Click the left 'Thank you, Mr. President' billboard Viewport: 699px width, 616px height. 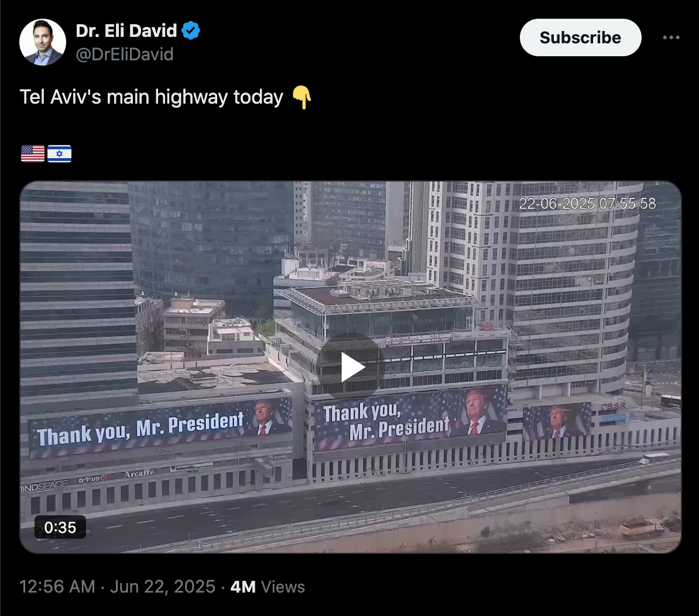coord(160,427)
